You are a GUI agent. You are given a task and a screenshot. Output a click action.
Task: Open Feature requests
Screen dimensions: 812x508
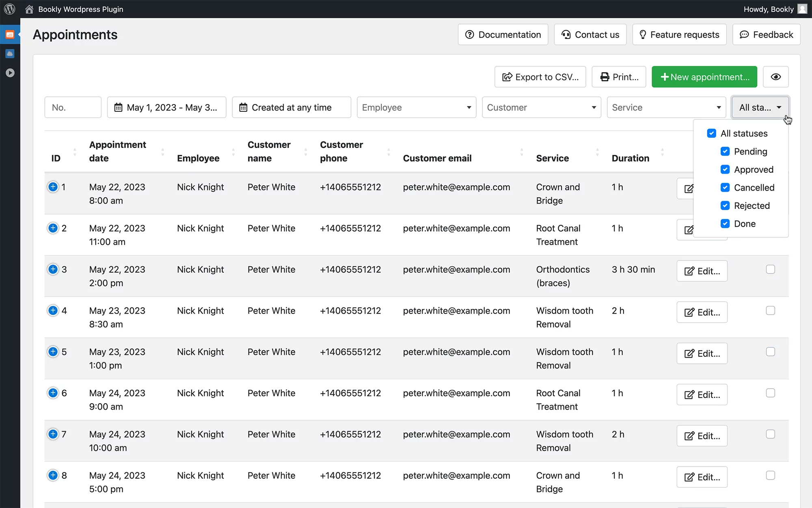679,35
